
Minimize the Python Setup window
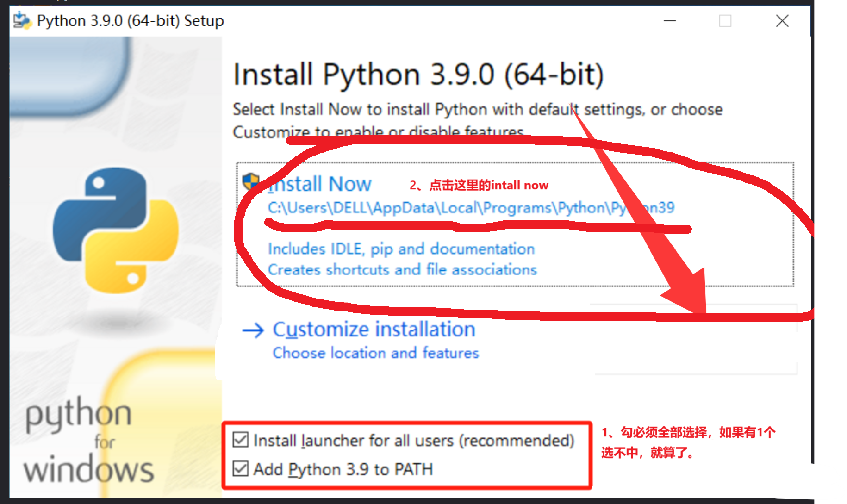click(x=670, y=21)
